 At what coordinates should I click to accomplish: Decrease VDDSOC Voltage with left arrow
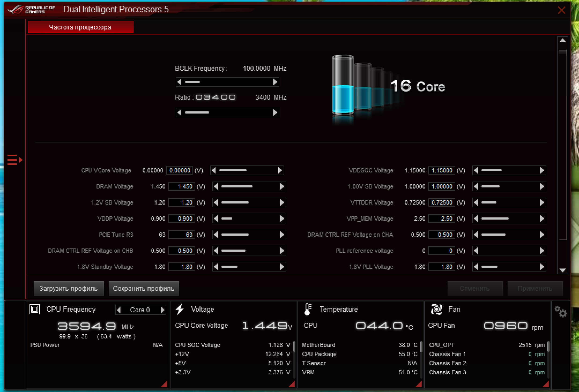pyautogui.click(x=476, y=170)
